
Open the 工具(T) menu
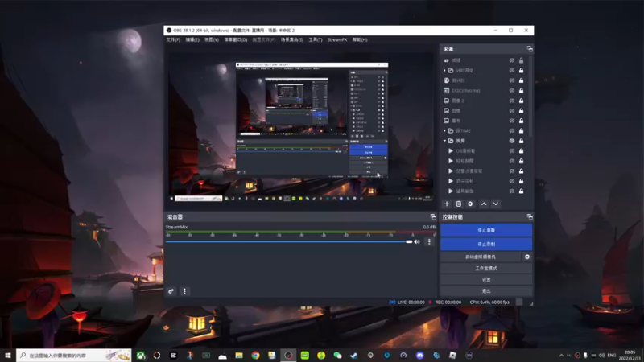click(x=316, y=39)
